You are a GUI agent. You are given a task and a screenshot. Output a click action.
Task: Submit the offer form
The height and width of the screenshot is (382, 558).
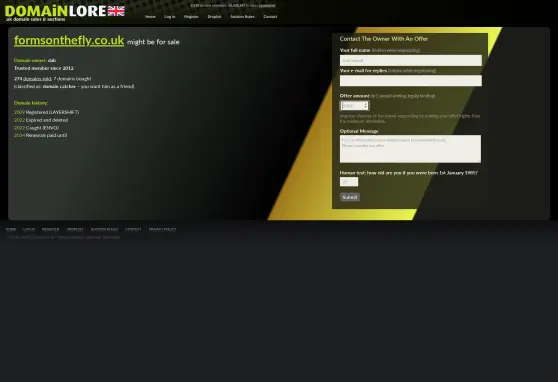[350, 197]
